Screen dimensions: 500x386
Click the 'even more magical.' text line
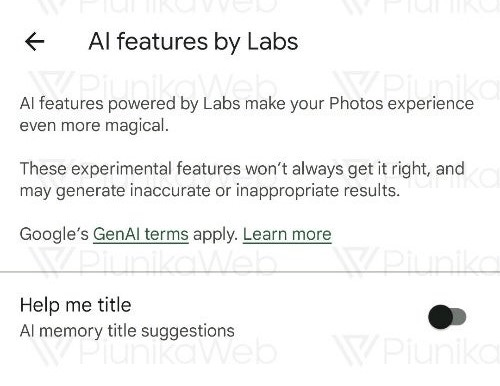pos(94,126)
